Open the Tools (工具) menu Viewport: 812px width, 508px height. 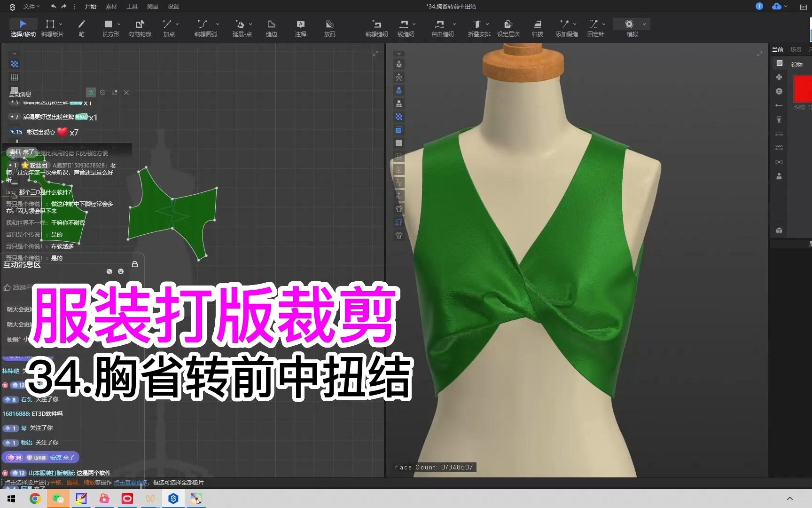point(132,6)
